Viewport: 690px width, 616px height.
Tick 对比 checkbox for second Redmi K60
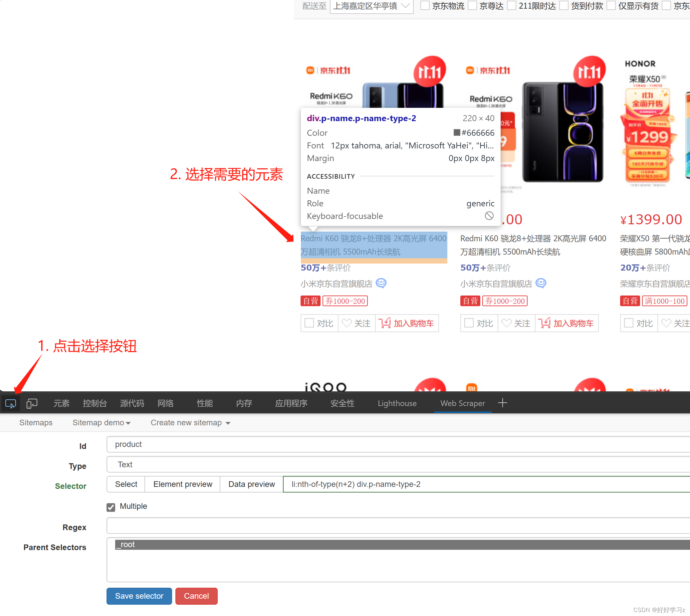pos(469,323)
